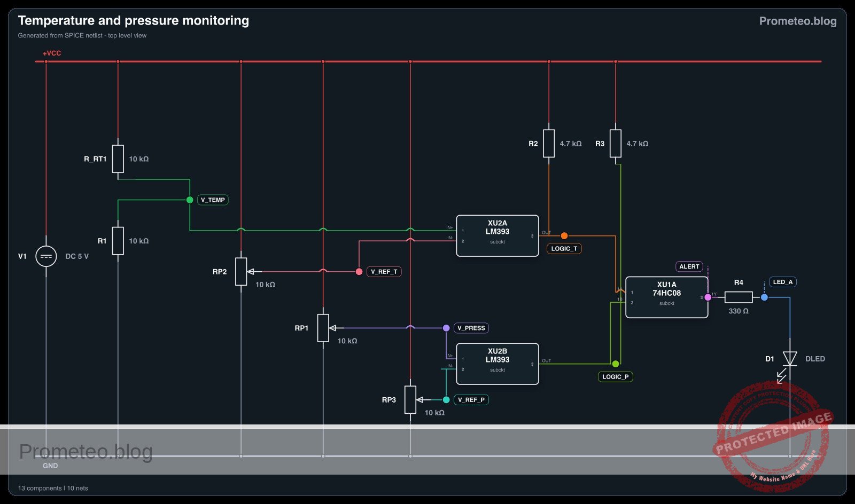Click the pink V_REF_T net node dot
Image resolution: width=855 pixels, height=504 pixels.
coord(359,272)
